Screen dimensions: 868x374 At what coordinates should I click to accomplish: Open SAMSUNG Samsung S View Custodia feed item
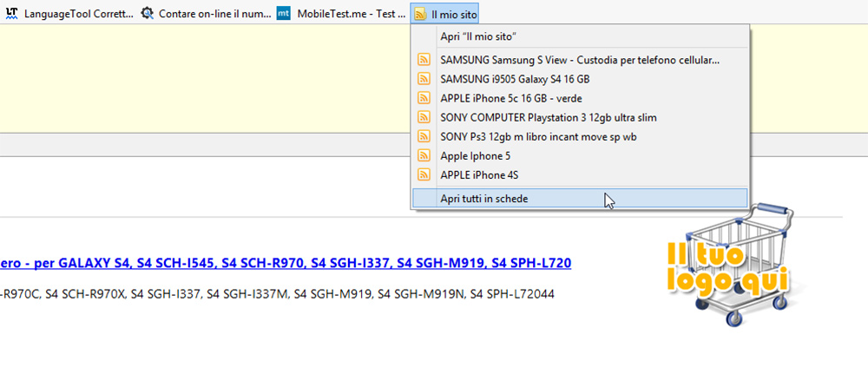580,60
